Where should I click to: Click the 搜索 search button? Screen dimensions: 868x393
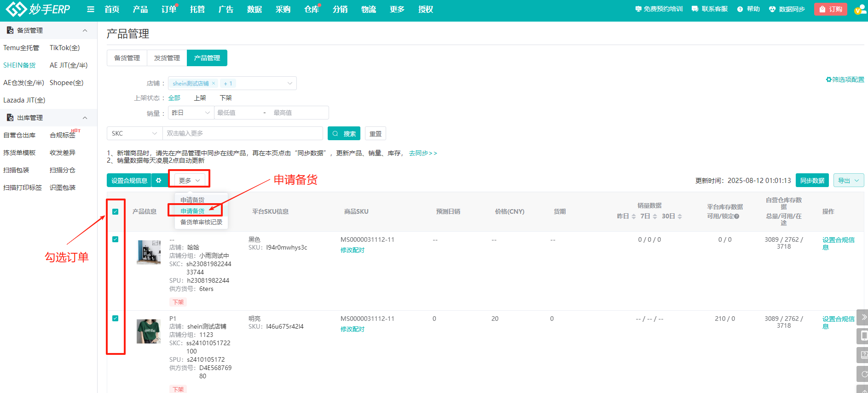pyautogui.click(x=344, y=133)
